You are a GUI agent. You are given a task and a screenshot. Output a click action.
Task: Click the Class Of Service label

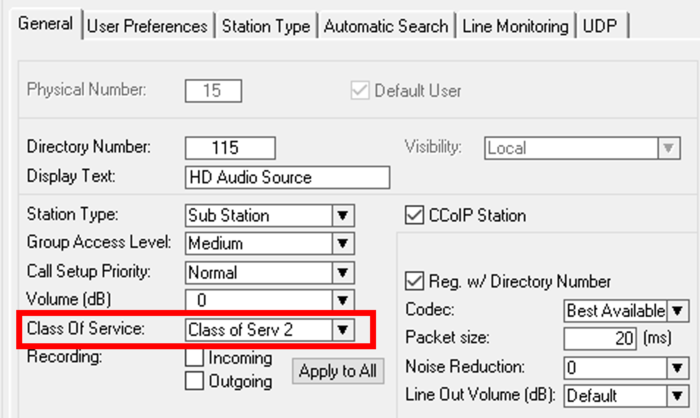86,329
